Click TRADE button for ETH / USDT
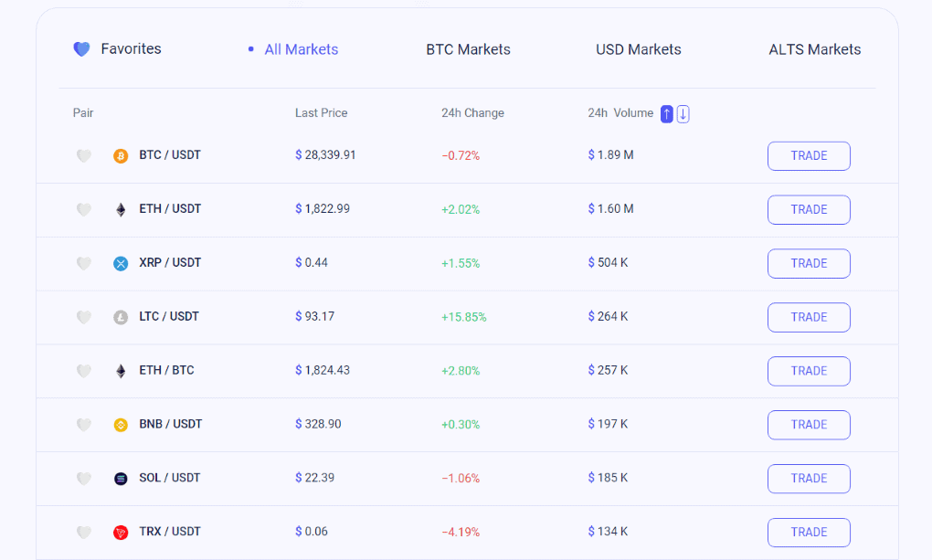This screenshot has width=932, height=560. pos(809,210)
